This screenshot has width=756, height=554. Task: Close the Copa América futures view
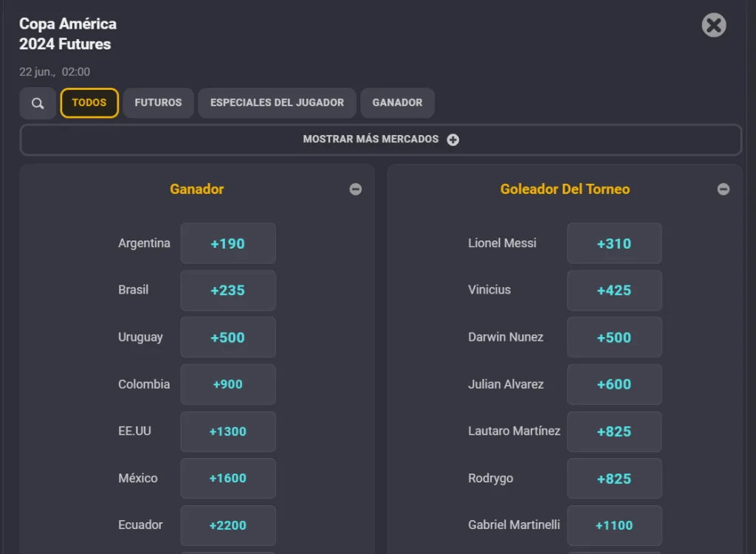coord(713,25)
